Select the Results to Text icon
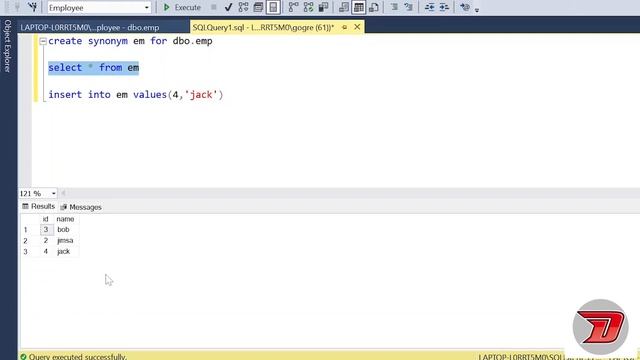This screenshot has width=640, height=360. [344, 7]
